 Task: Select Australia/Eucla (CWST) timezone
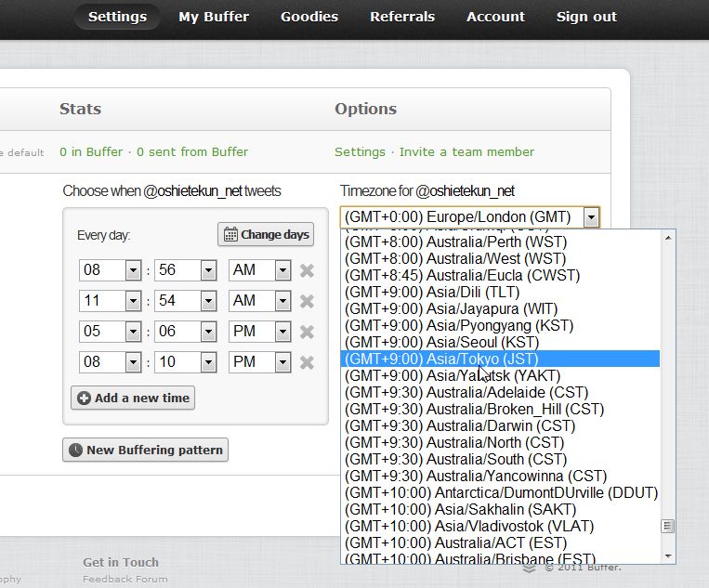point(500,275)
